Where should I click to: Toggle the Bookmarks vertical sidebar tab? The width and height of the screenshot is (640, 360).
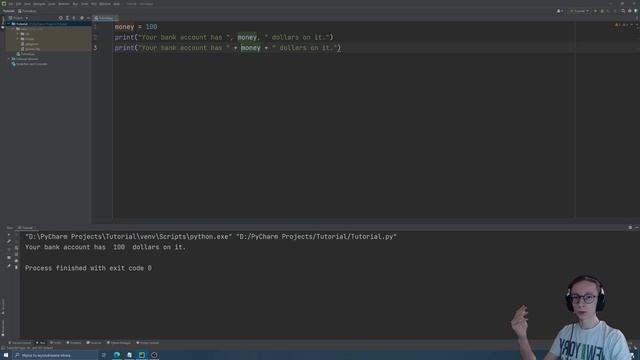pyautogui.click(x=3, y=327)
